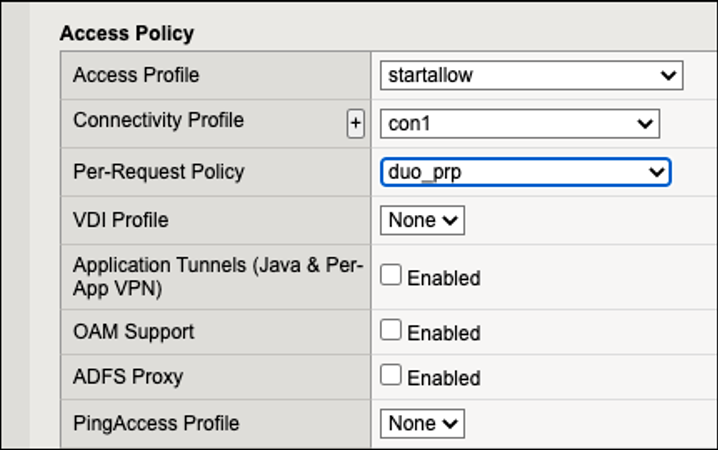718x450 pixels.
Task: Click the Per-Request Policy label text
Action: tap(158, 172)
